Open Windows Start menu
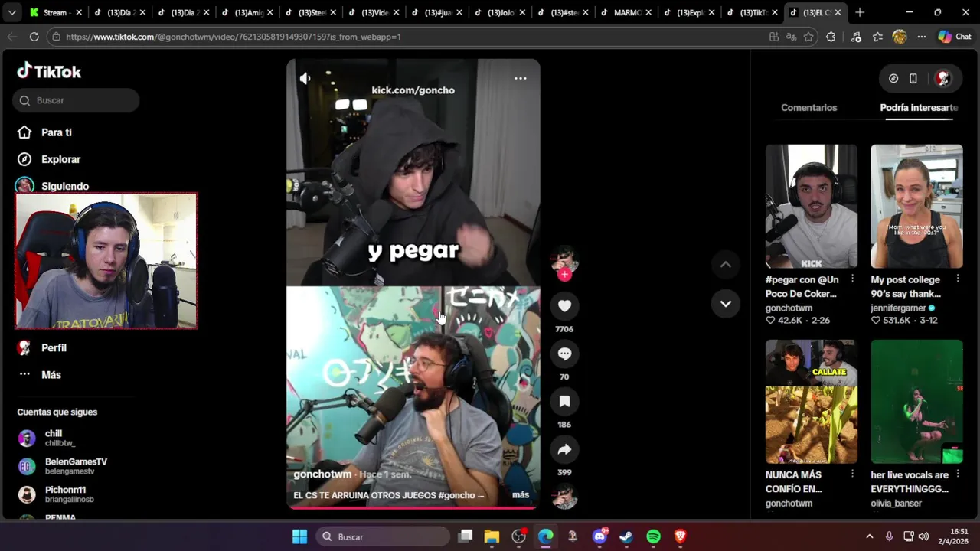Image resolution: width=980 pixels, height=551 pixels. tap(299, 536)
